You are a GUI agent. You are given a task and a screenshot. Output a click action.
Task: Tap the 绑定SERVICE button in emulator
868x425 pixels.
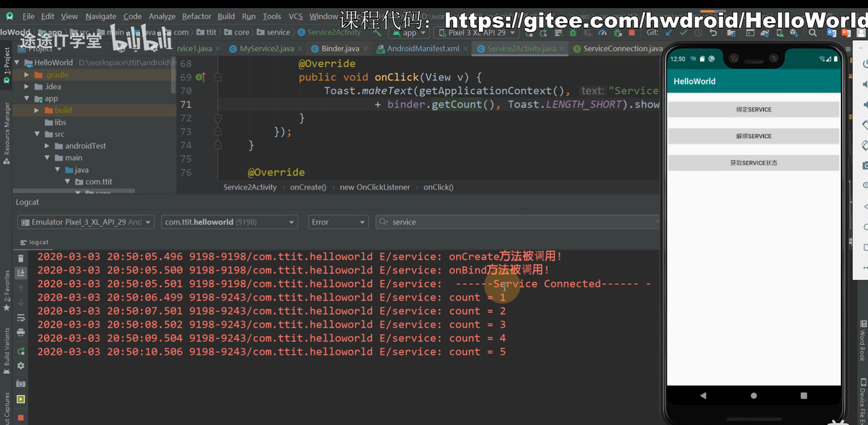click(753, 109)
